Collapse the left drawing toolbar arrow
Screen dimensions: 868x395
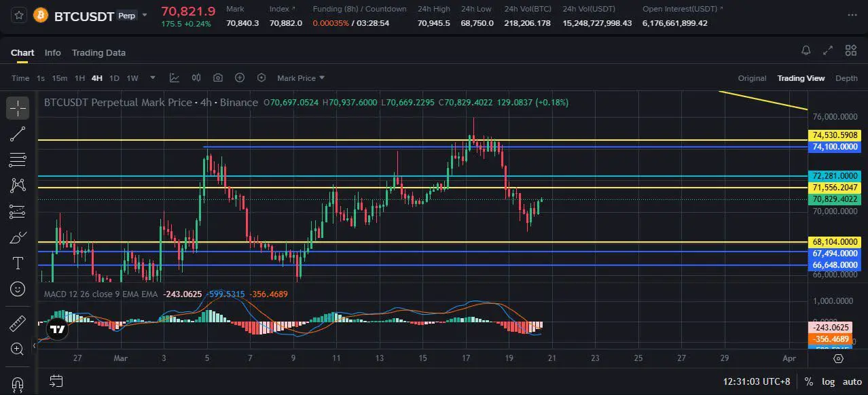(36, 346)
